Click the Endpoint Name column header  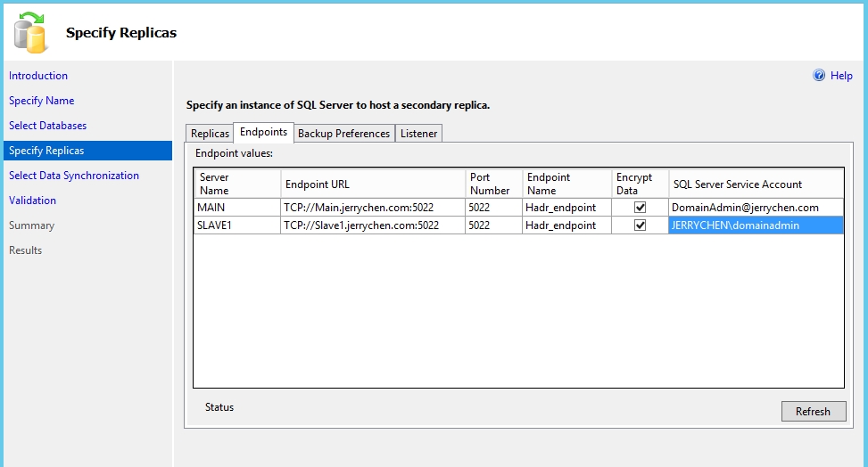tap(566, 184)
